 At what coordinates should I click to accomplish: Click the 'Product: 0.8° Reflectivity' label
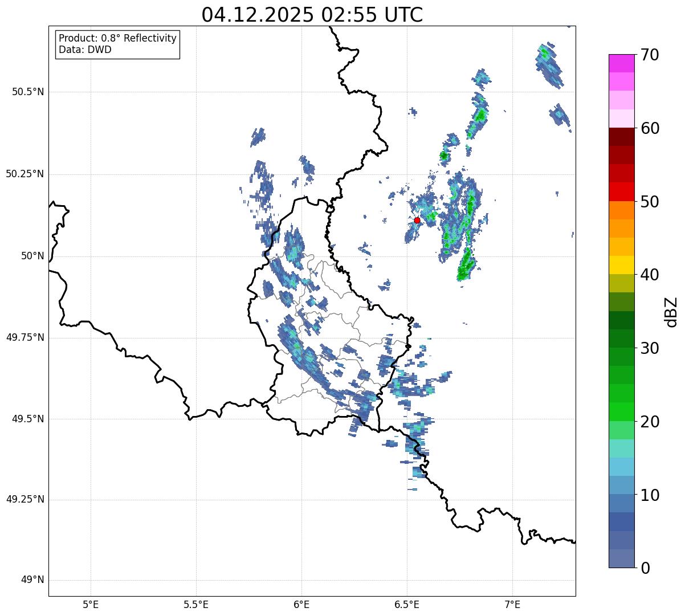118,38
